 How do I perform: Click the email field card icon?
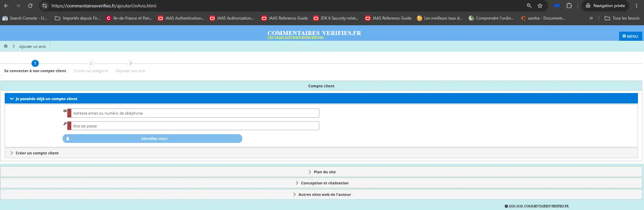click(x=65, y=111)
